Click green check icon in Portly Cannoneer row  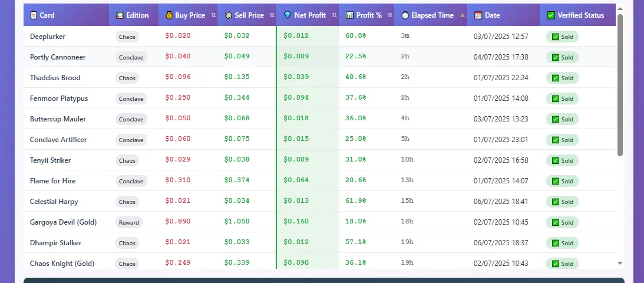point(555,58)
